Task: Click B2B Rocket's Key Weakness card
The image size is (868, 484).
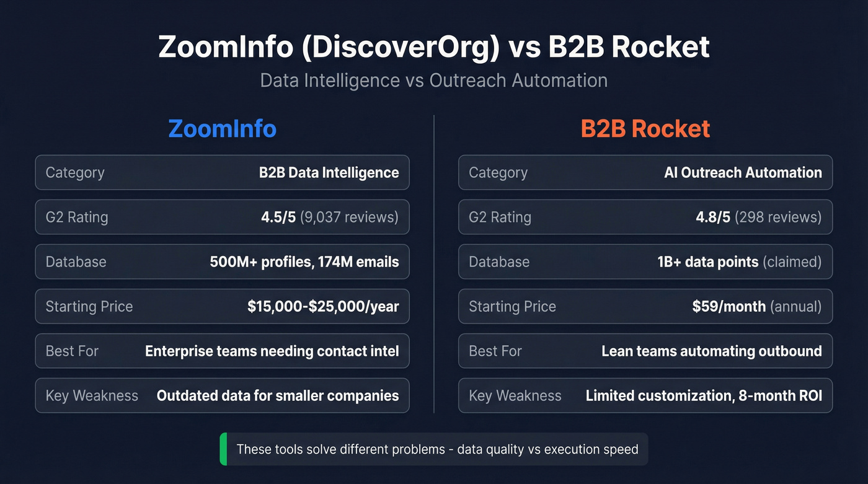Action: click(645, 395)
